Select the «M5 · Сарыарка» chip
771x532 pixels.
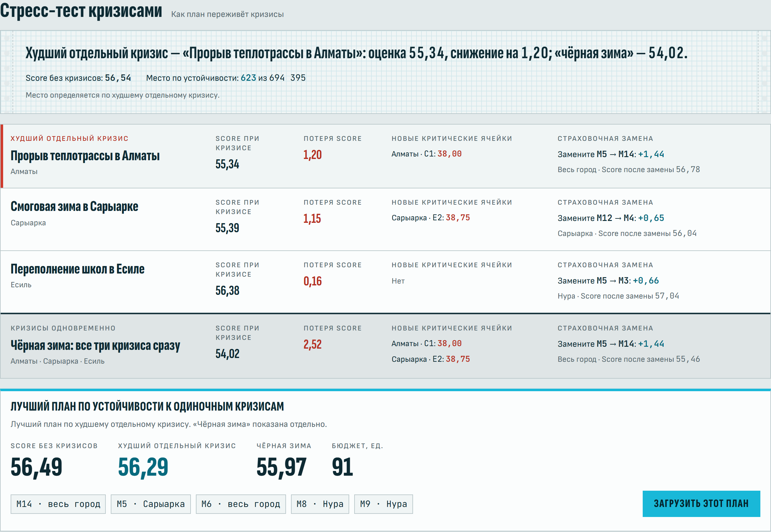click(151, 504)
